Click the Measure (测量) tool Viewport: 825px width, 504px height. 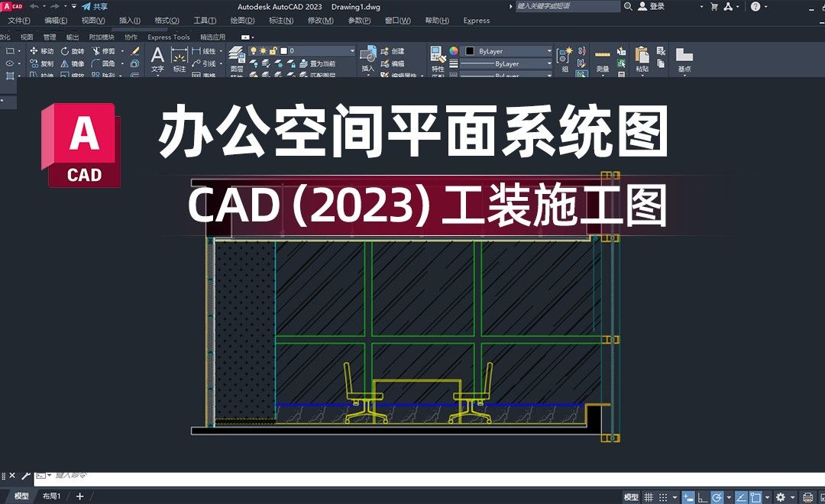point(603,58)
